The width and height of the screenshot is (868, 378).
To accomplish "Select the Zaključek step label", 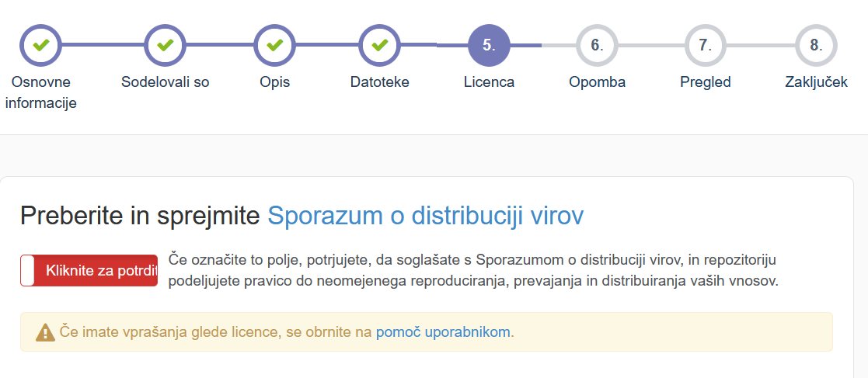I will tap(815, 82).
